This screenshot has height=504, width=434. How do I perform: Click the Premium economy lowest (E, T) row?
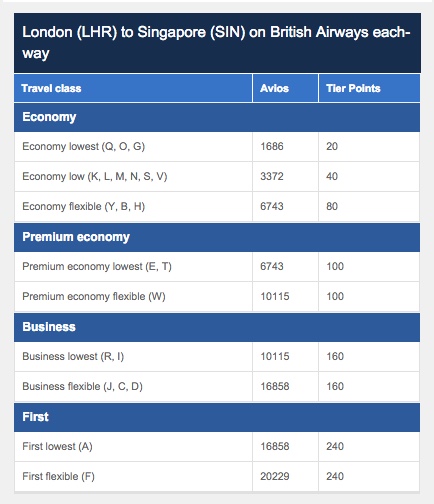coord(217,267)
